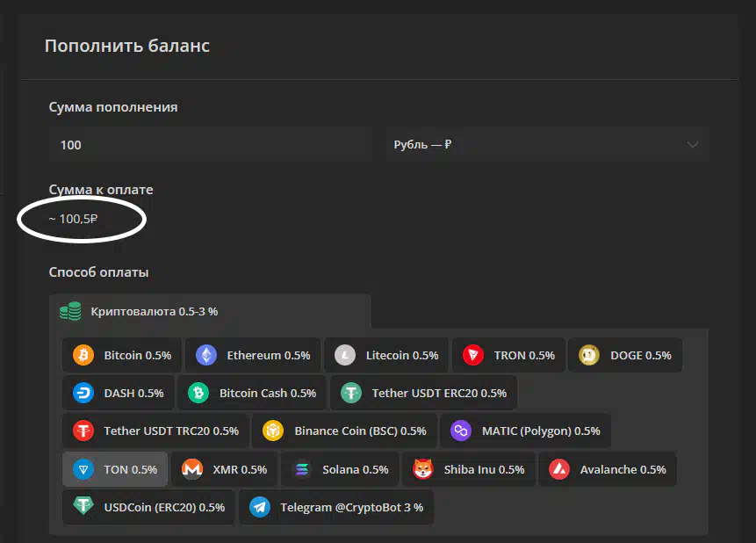The height and width of the screenshot is (543, 756).
Task: Choose Ethereum 0.5% payment method
Action: (x=253, y=355)
